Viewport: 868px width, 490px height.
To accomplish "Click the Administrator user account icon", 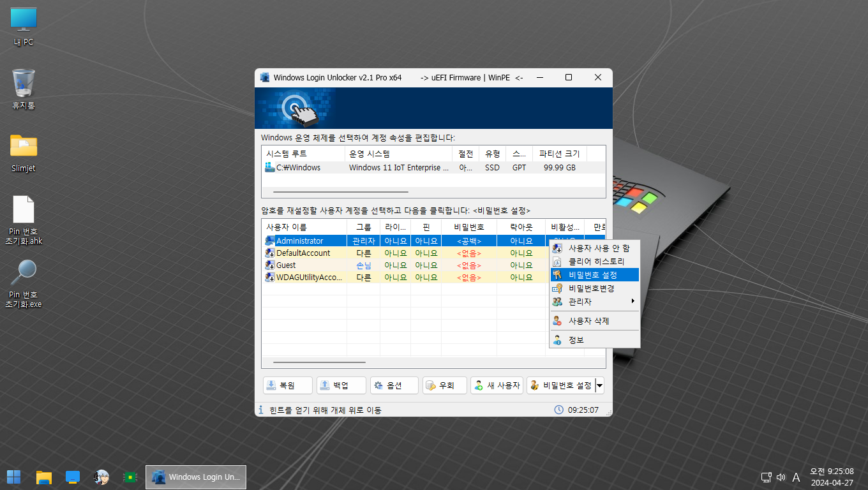I will pyautogui.click(x=270, y=241).
